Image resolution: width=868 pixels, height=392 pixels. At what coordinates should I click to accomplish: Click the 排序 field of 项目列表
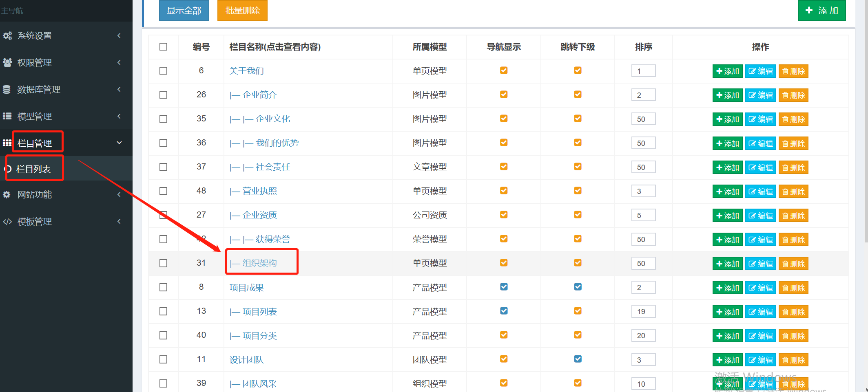pos(643,311)
